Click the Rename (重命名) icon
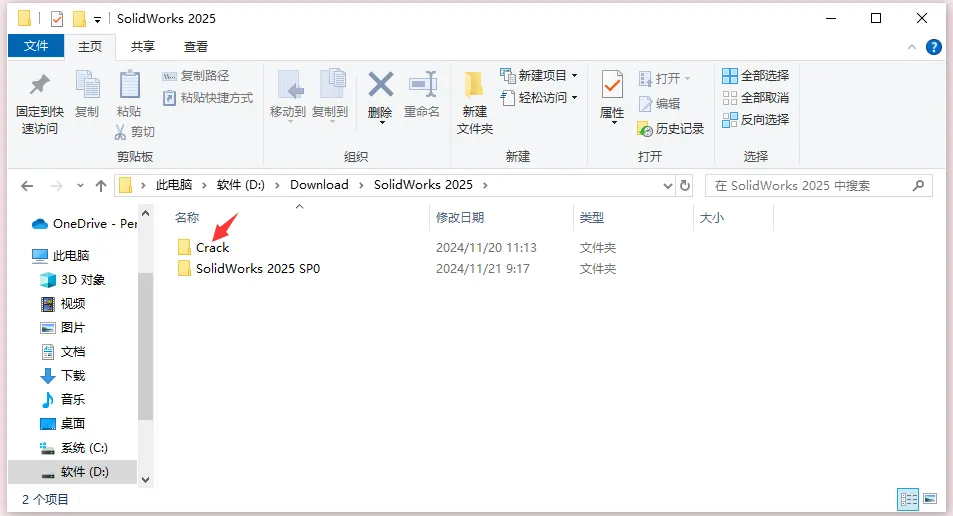Viewport: 953px width, 516px height. pos(422,84)
